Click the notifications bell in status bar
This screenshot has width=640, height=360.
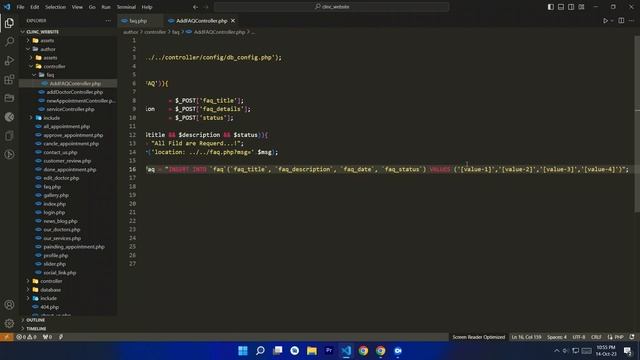point(632,337)
